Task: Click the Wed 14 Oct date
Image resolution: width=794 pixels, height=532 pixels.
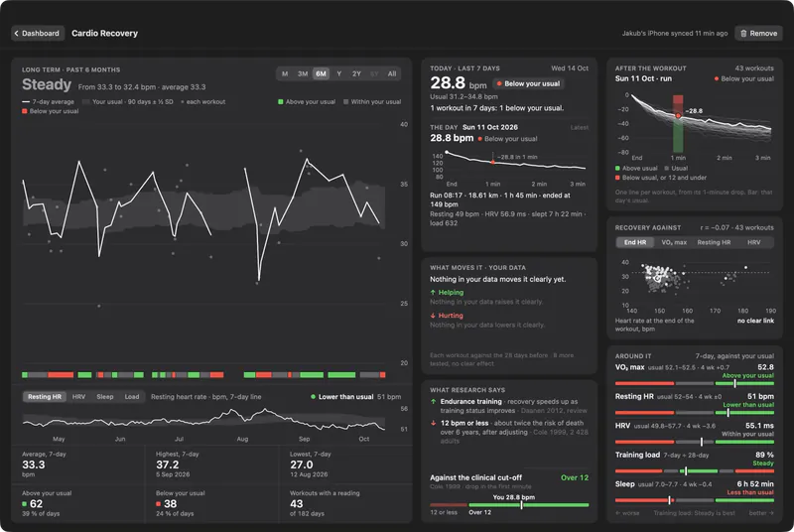Action: pos(570,68)
